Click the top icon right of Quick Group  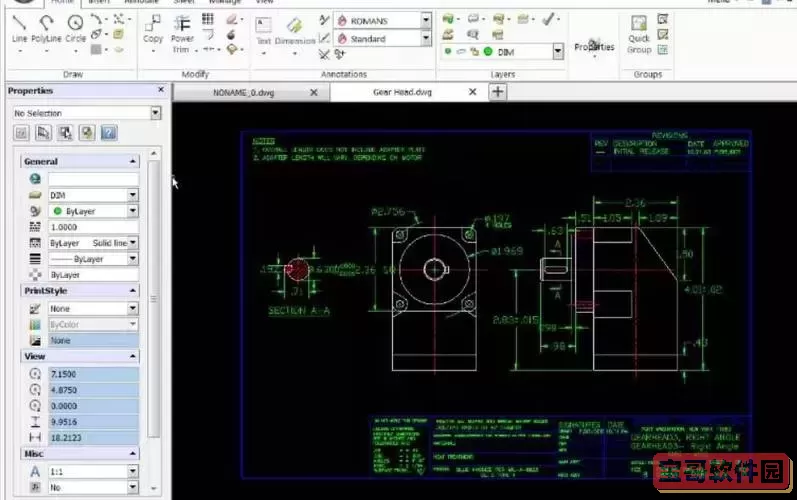tap(663, 19)
